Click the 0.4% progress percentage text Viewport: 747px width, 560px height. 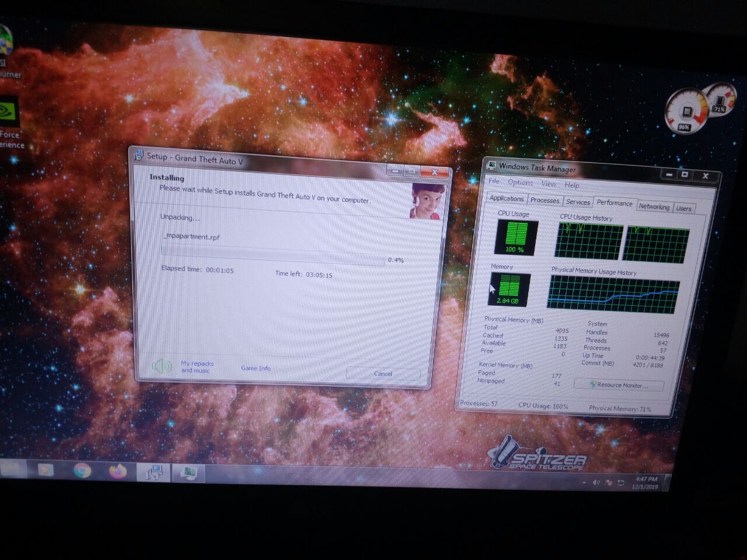(396, 260)
